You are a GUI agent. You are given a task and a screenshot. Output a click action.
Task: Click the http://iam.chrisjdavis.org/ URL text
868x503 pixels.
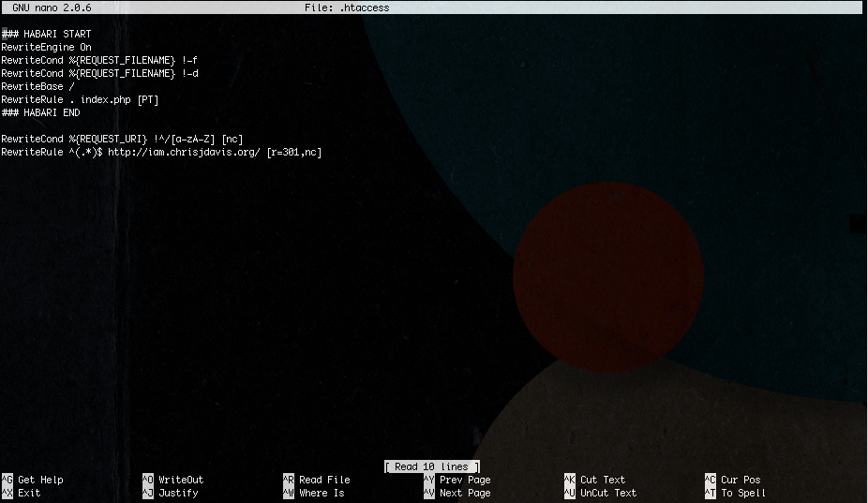tap(185, 152)
